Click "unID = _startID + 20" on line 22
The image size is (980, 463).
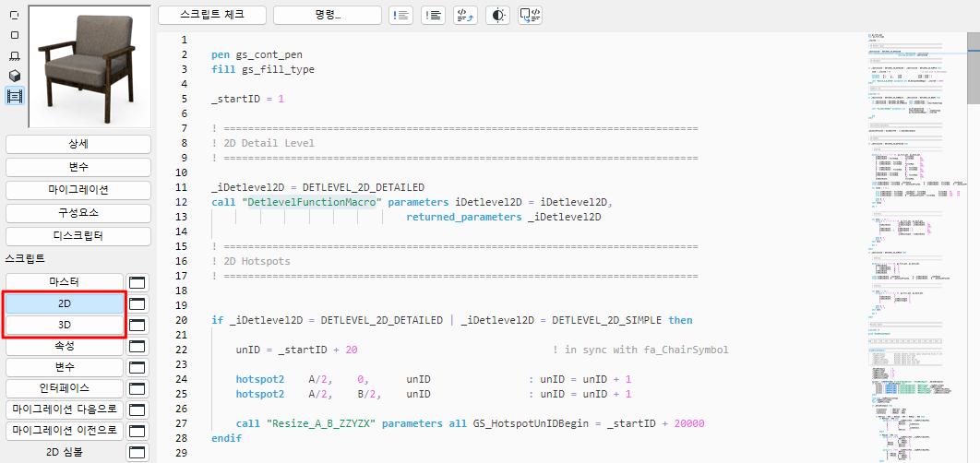click(x=296, y=350)
